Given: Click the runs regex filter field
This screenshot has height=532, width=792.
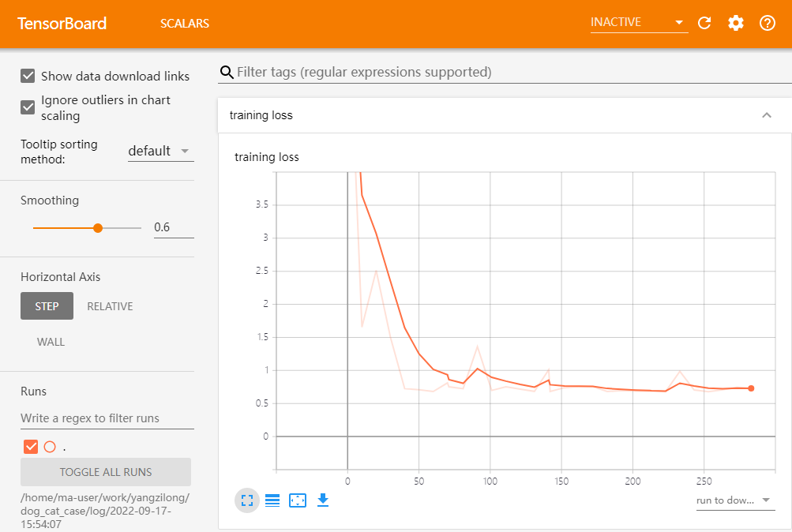Looking at the screenshot, I should [x=107, y=418].
